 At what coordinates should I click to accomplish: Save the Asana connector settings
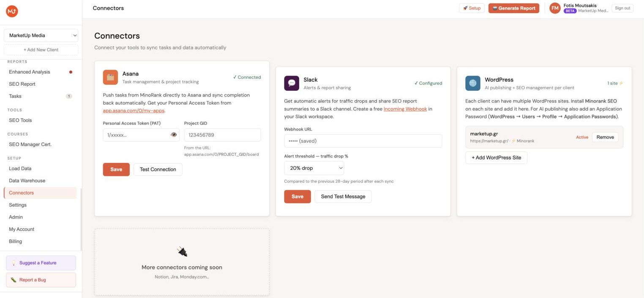tap(116, 169)
